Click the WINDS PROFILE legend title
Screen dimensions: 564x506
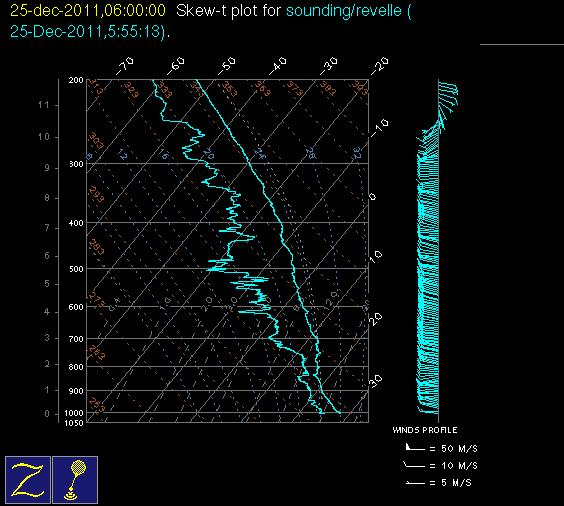pos(425,430)
